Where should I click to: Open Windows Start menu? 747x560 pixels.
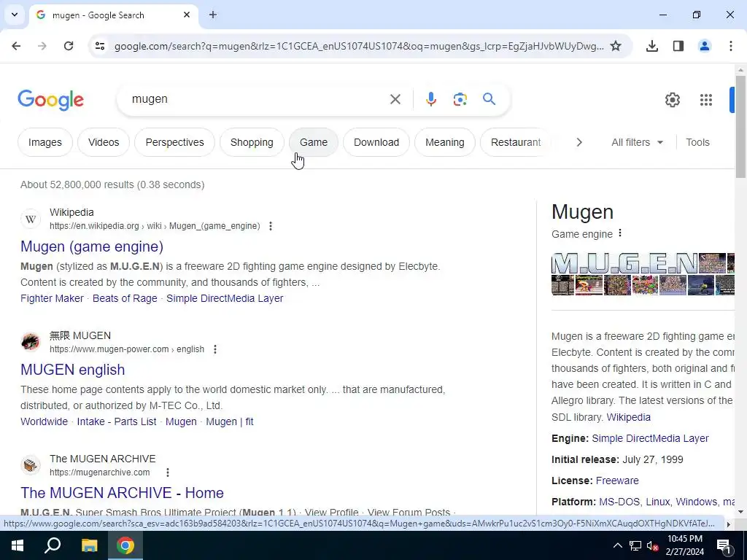(x=18, y=545)
